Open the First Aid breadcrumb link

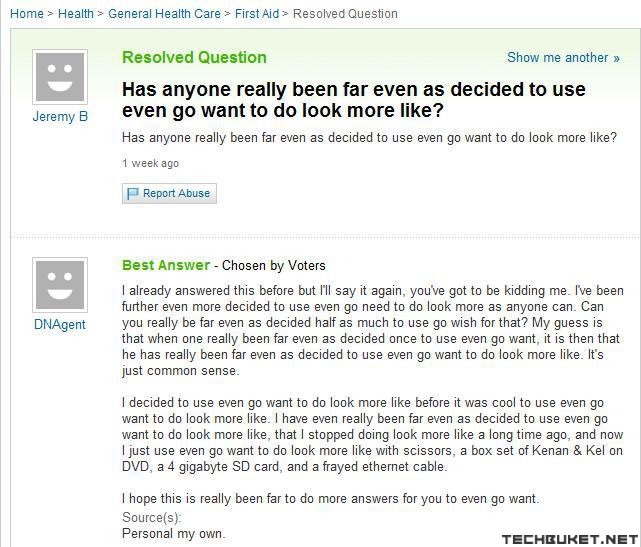tap(257, 14)
